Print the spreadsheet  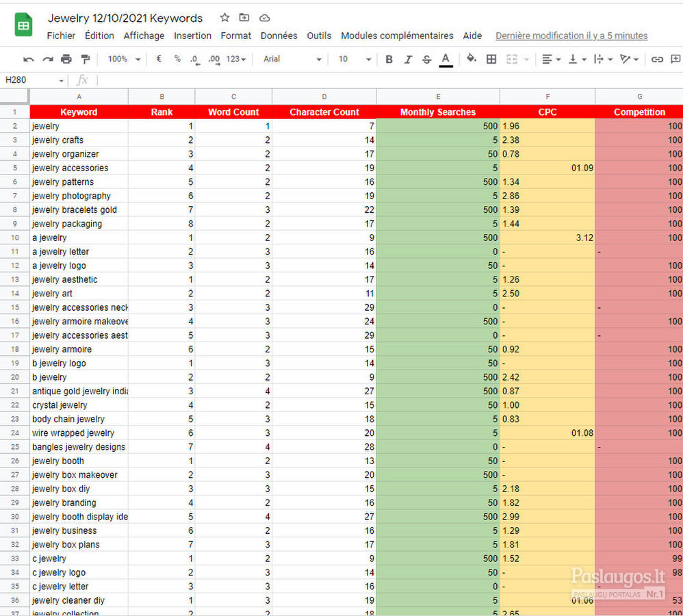coord(66,59)
